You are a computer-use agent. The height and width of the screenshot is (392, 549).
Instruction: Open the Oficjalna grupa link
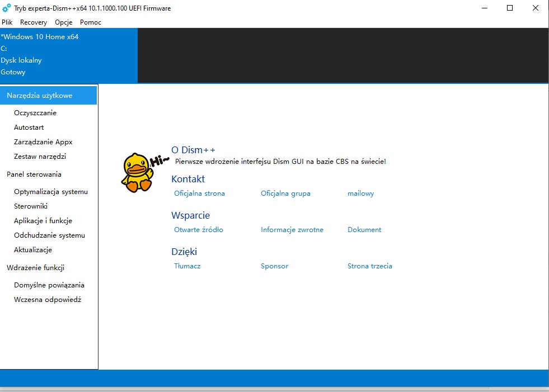coord(286,193)
